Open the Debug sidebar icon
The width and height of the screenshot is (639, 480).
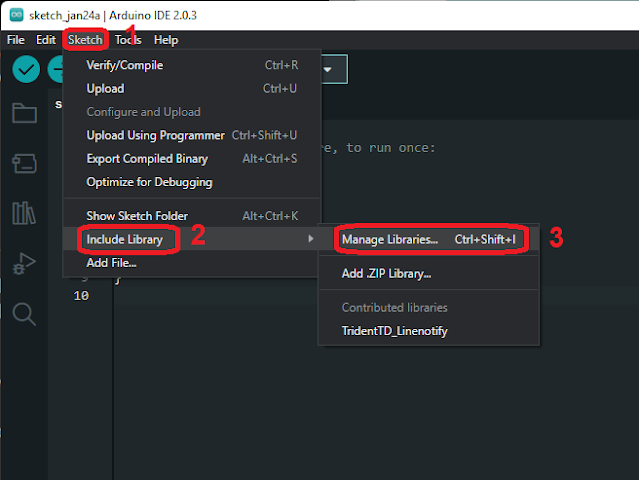pyautogui.click(x=24, y=264)
